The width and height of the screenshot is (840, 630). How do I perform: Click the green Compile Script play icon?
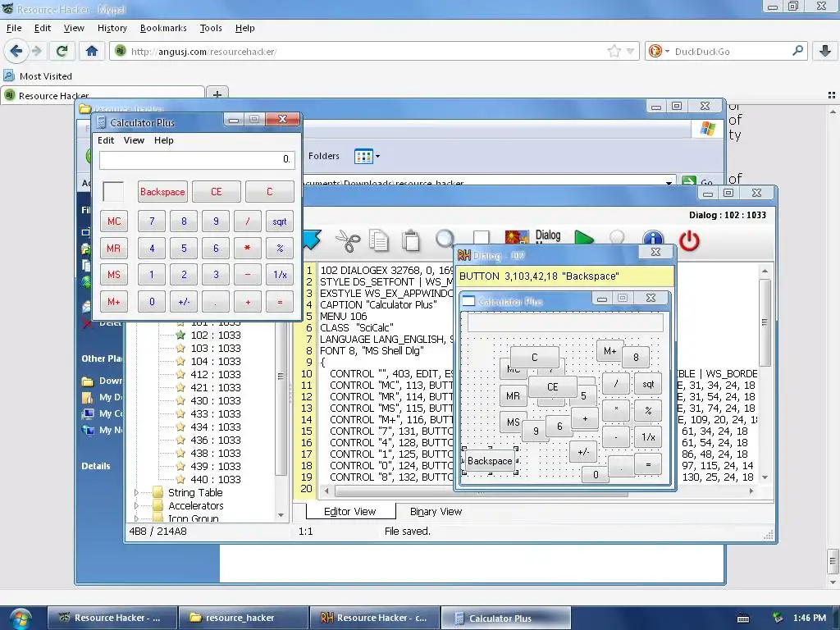coord(583,239)
